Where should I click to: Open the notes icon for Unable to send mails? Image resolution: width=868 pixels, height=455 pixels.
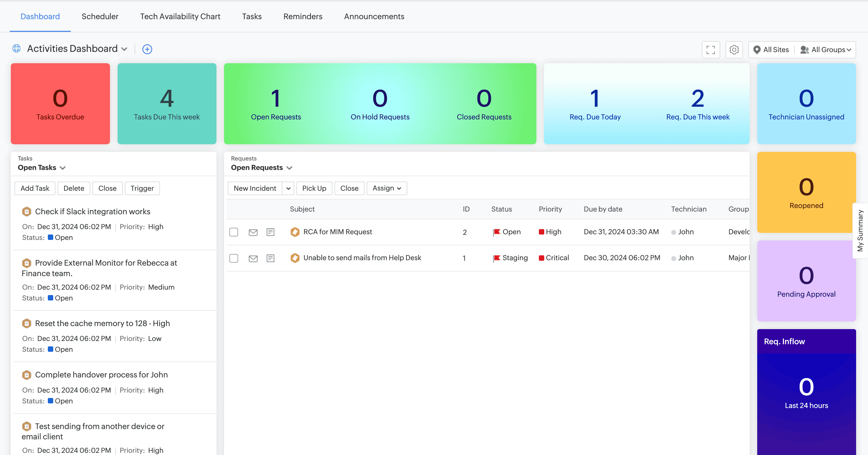(271, 258)
